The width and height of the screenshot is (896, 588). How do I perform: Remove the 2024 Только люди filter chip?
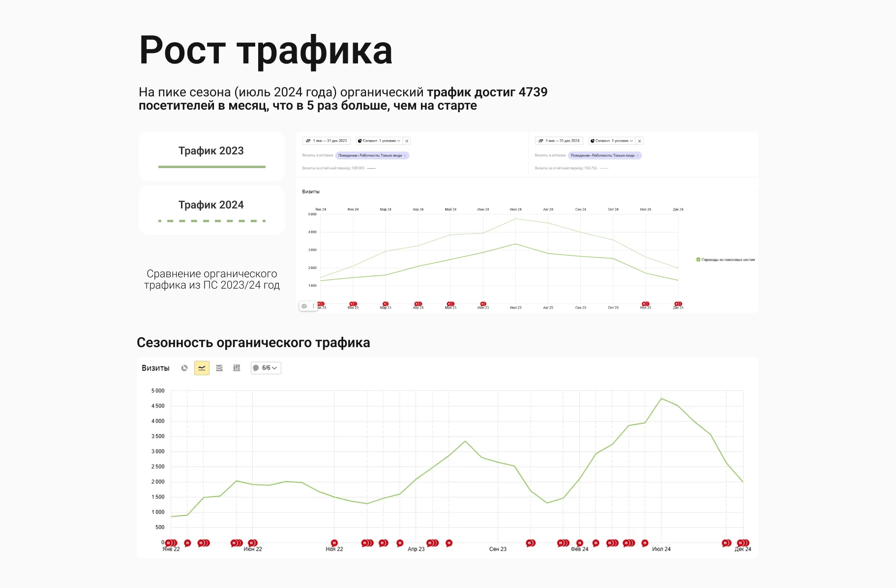[x=638, y=155]
